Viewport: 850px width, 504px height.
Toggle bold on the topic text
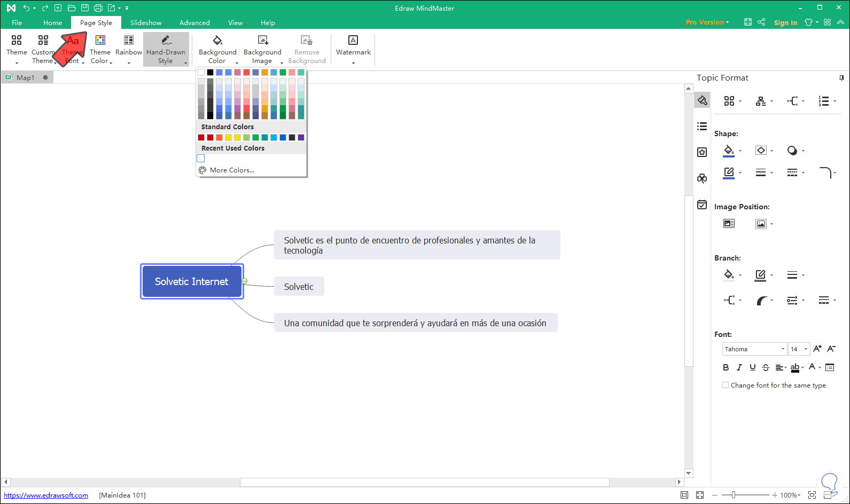726,367
